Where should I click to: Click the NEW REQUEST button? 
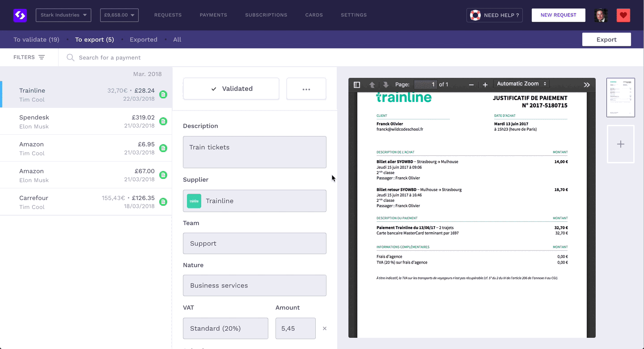coord(558,15)
